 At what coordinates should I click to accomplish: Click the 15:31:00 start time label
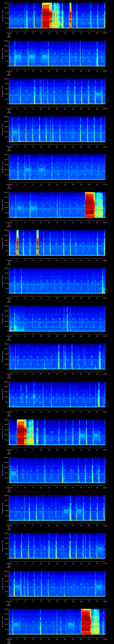[9, 374]
